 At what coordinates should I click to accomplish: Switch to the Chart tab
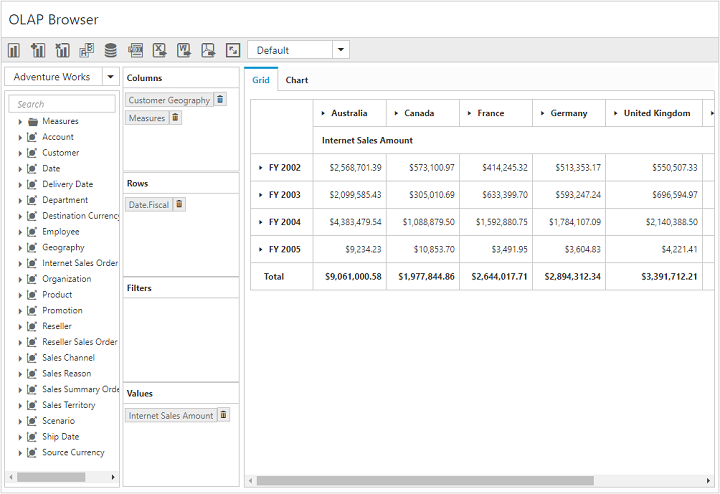(x=297, y=80)
